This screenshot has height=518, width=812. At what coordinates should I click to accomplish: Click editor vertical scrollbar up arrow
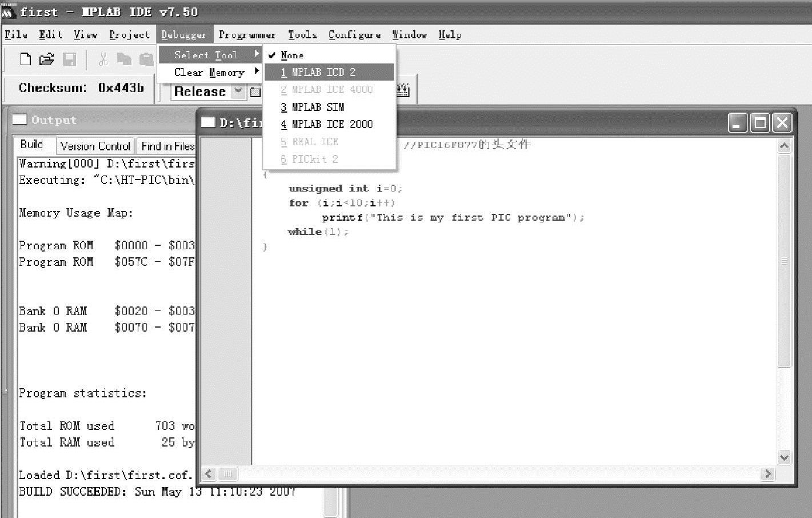[784, 146]
